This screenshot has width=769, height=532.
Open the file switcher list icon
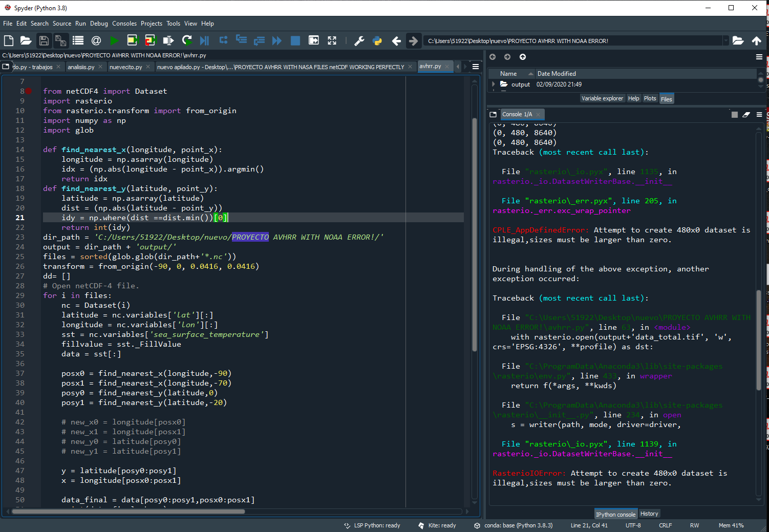click(x=78, y=40)
